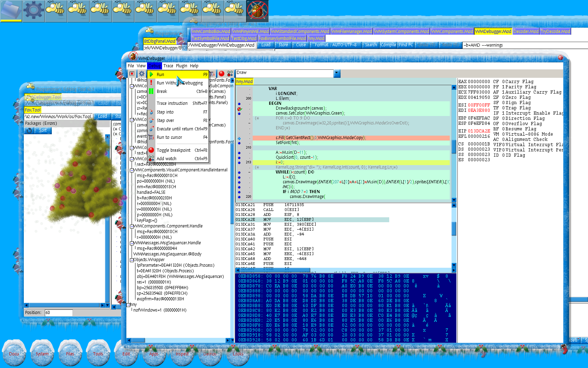The image size is (588, 368).
Task: Choose Step over menu entry
Action: point(178,121)
